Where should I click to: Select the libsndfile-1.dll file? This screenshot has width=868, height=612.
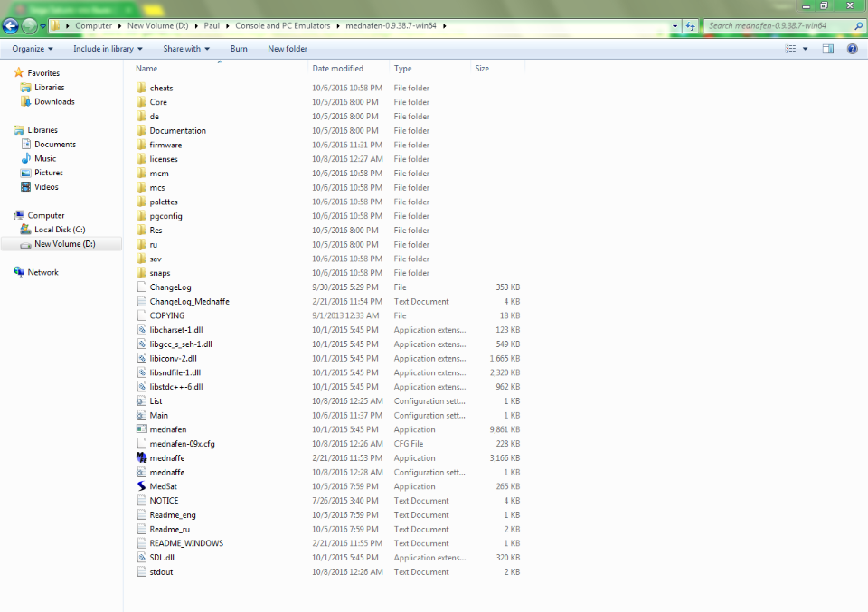(x=175, y=373)
